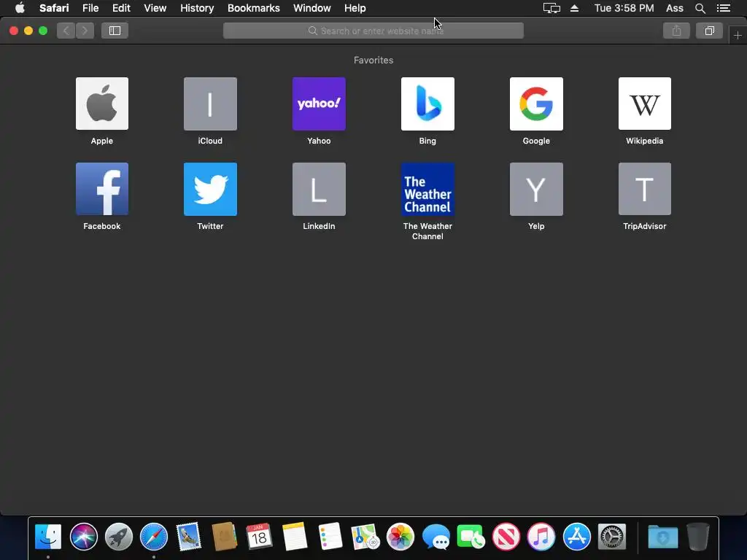Open Notification Center list icon

[724, 8]
